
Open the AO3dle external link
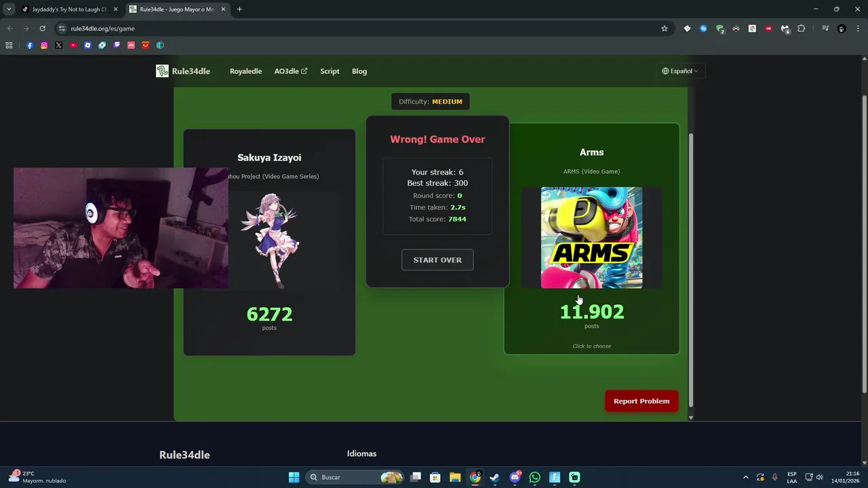(291, 71)
